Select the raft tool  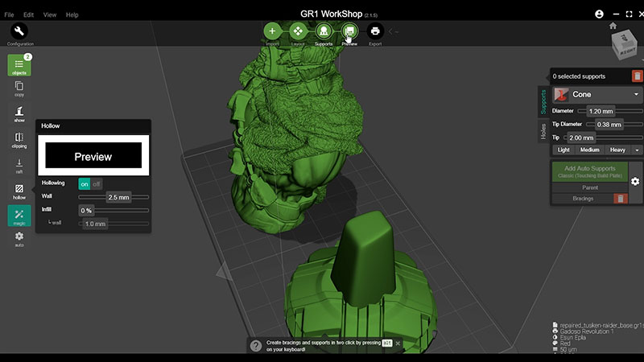19,165
